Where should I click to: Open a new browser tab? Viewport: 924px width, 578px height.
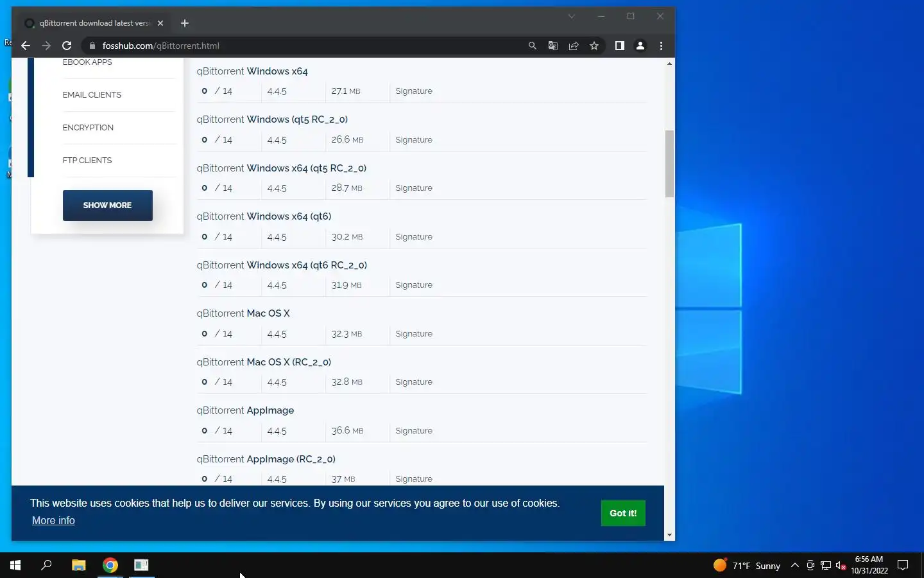click(185, 23)
